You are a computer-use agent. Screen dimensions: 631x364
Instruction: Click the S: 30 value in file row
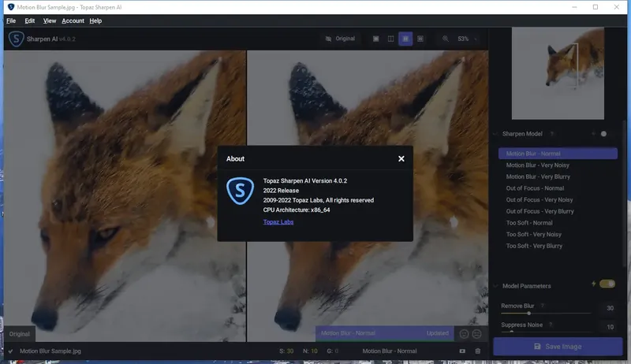point(286,351)
